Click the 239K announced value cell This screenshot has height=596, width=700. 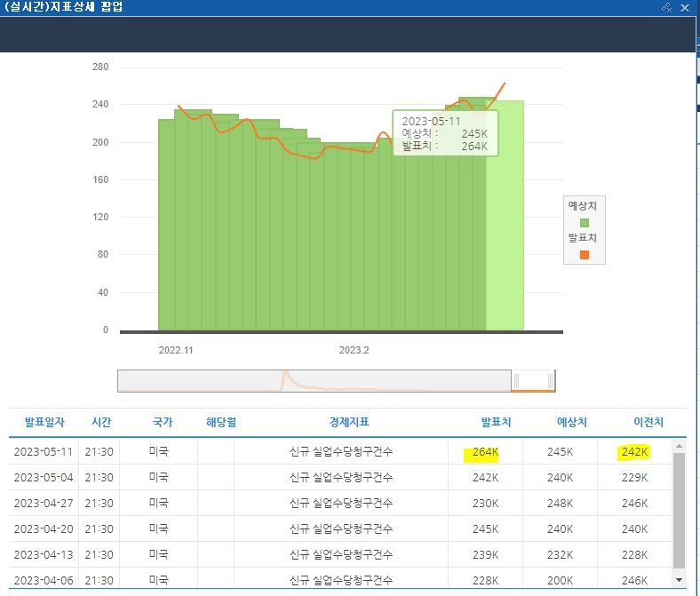(485, 554)
